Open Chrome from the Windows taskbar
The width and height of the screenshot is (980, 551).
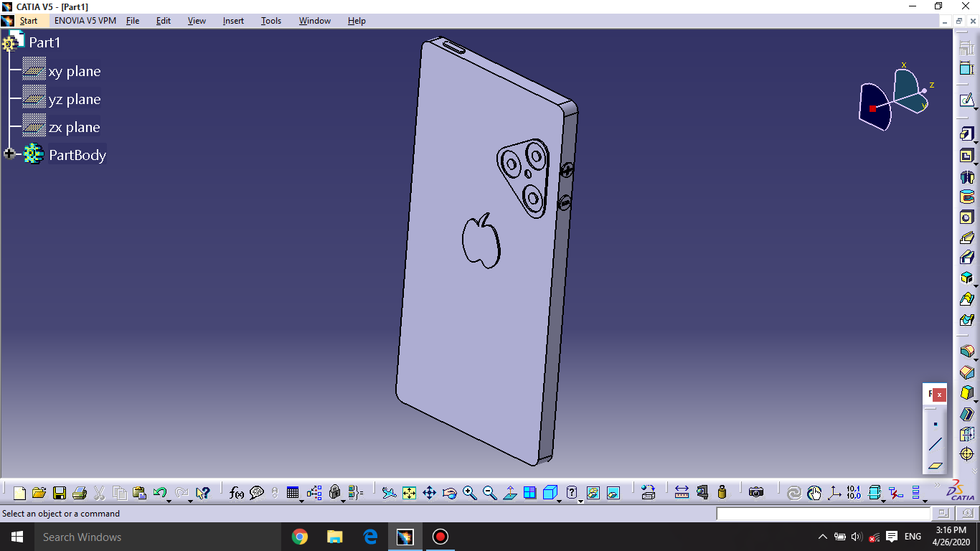(x=300, y=537)
